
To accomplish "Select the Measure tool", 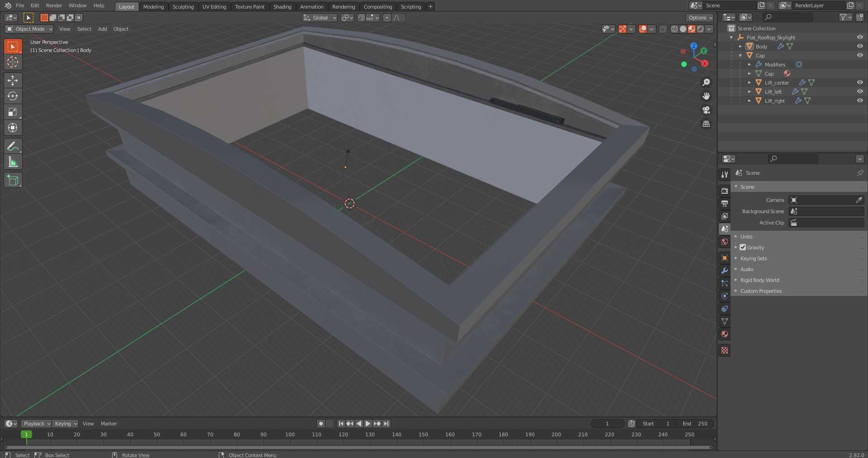I will pos(13,162).
